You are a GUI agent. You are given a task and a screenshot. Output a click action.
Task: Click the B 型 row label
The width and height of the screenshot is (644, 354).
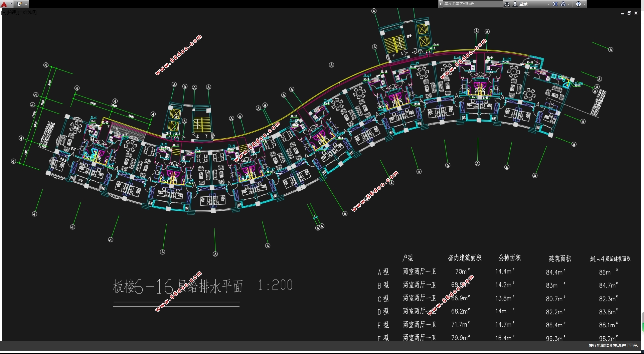click(x=383, y=285)
